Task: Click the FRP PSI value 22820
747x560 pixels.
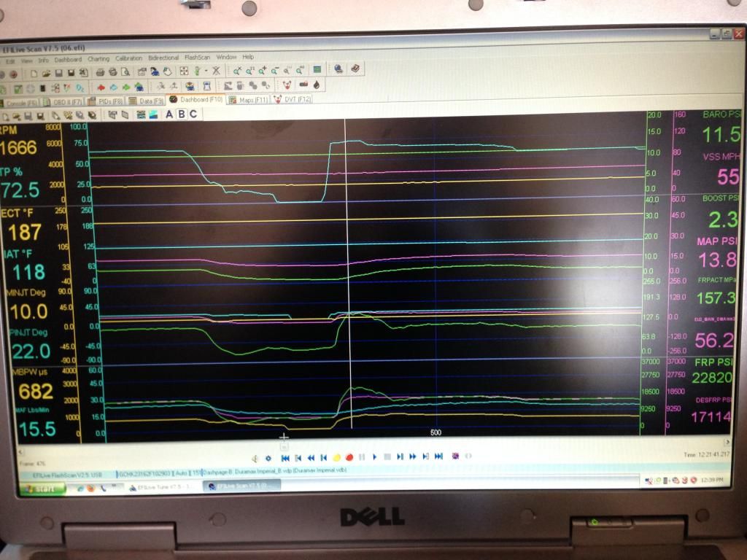Action: [712, 378]
